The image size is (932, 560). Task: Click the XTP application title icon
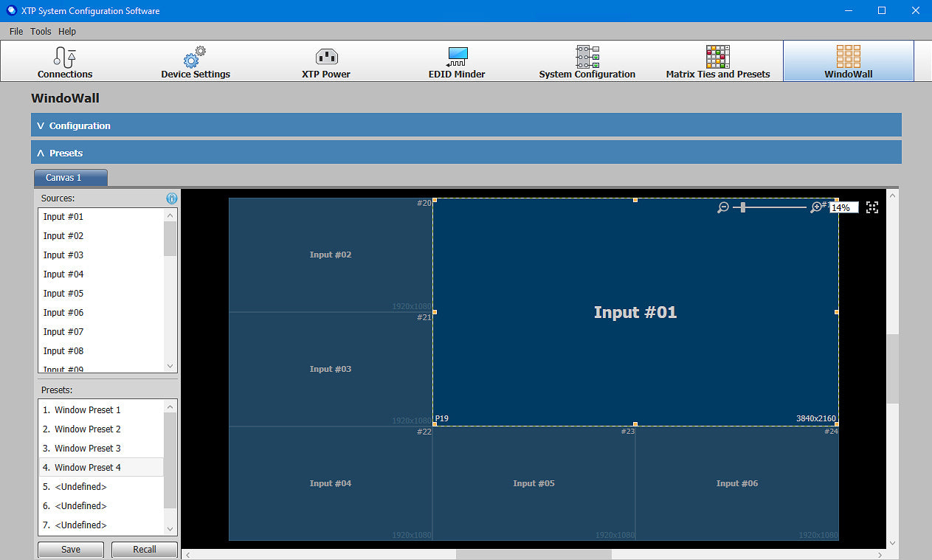[11, 10]
